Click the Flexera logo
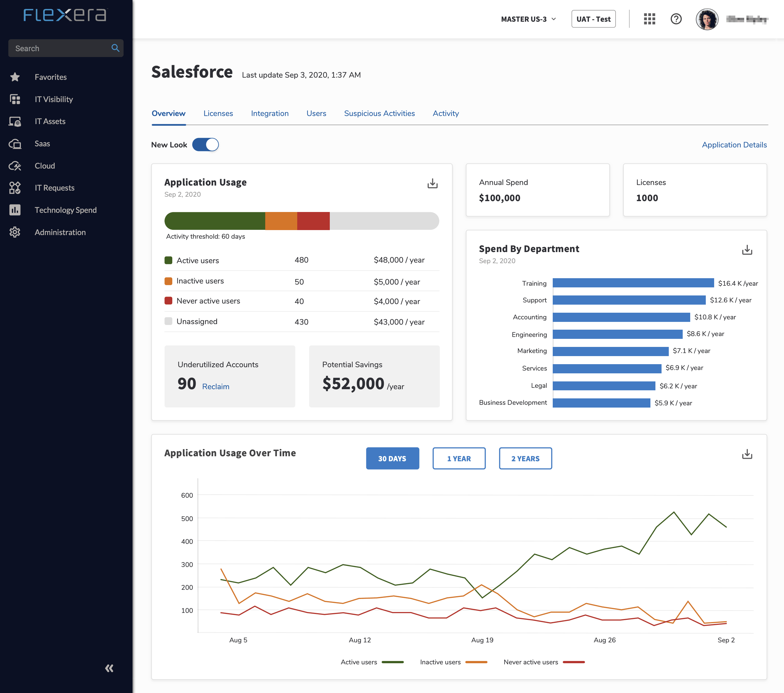The image size is (784, 693). (66, 15)
